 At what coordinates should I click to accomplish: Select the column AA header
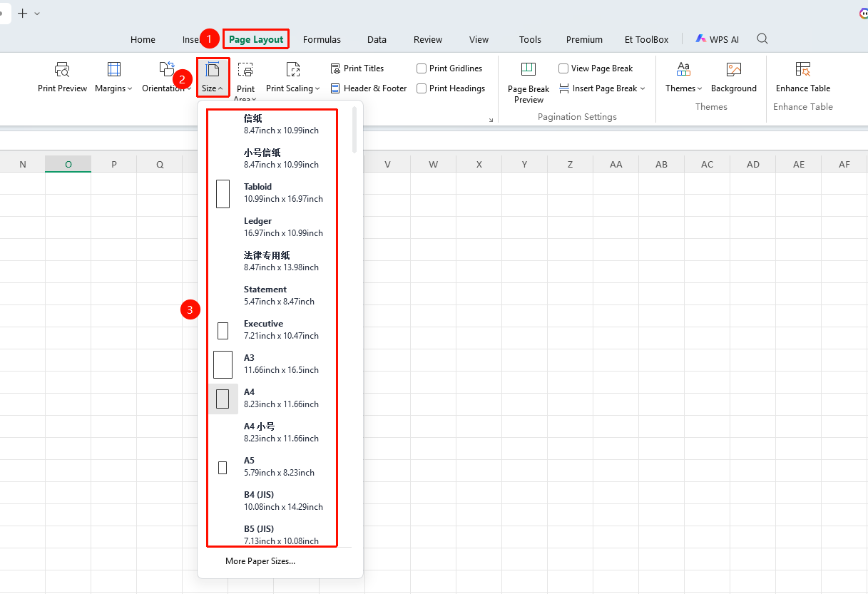[616, 164]
